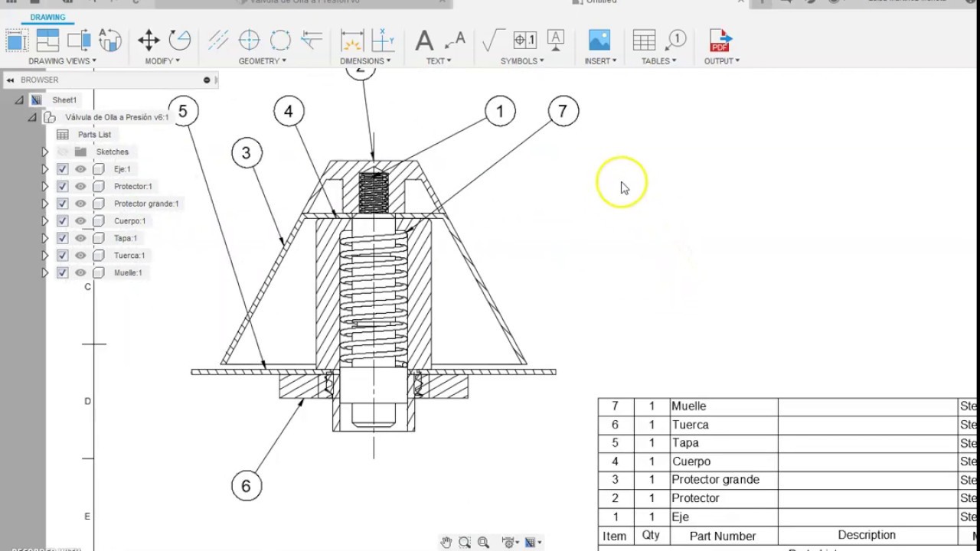Image resolution: width=980 pixels, height=551 pixels.
Task: Open the Drawing Views dropdown
Action: (62, 61)
